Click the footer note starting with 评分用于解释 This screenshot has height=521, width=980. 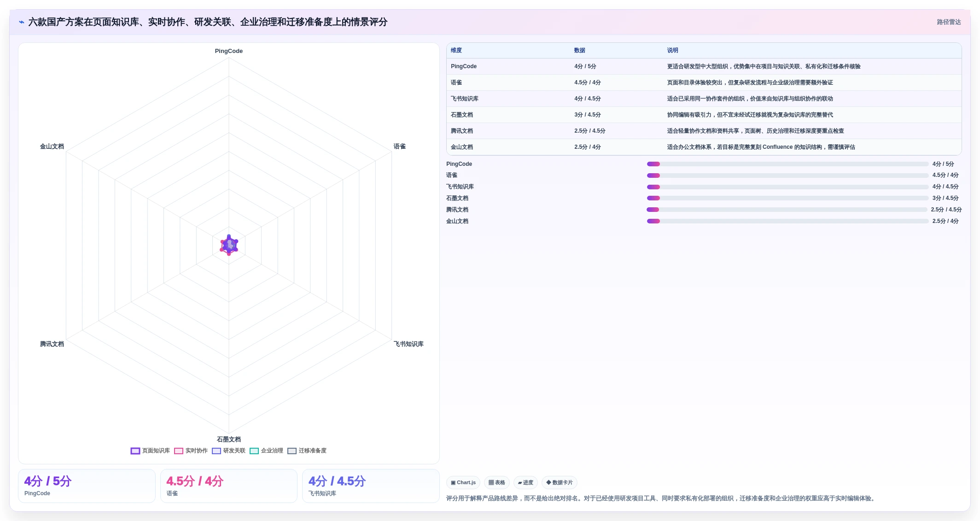pyautogui.click(x=661, y=498)
